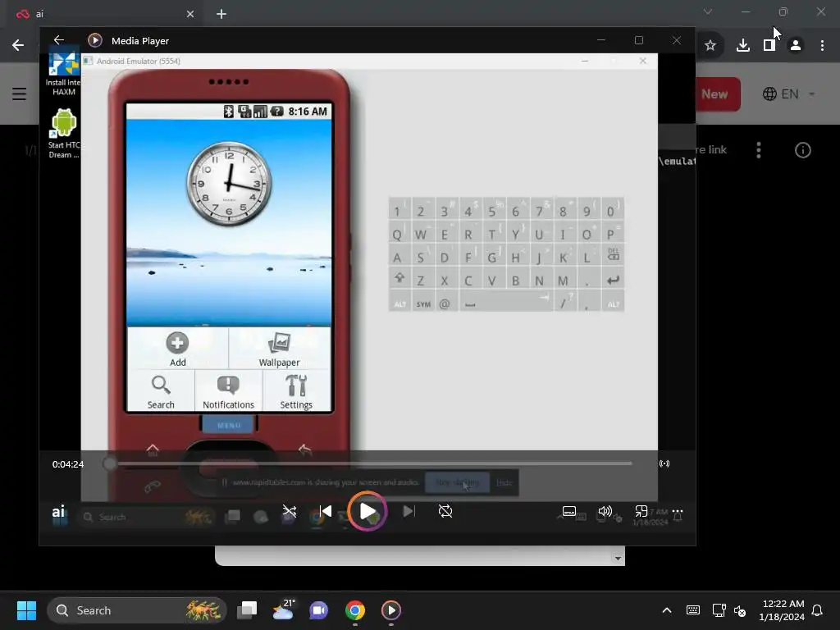Open Search in Android menu
840x630 pixels.
click(x=161, y=391)
